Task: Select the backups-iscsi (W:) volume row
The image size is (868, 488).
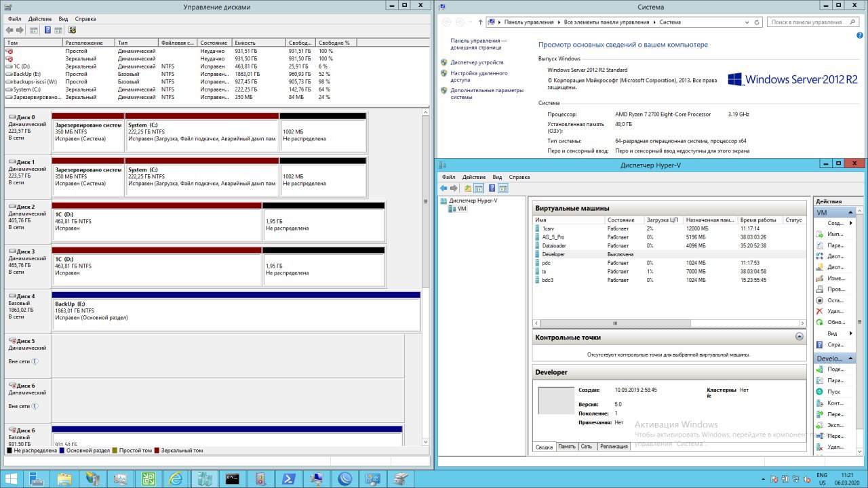Action: (216, 81)
